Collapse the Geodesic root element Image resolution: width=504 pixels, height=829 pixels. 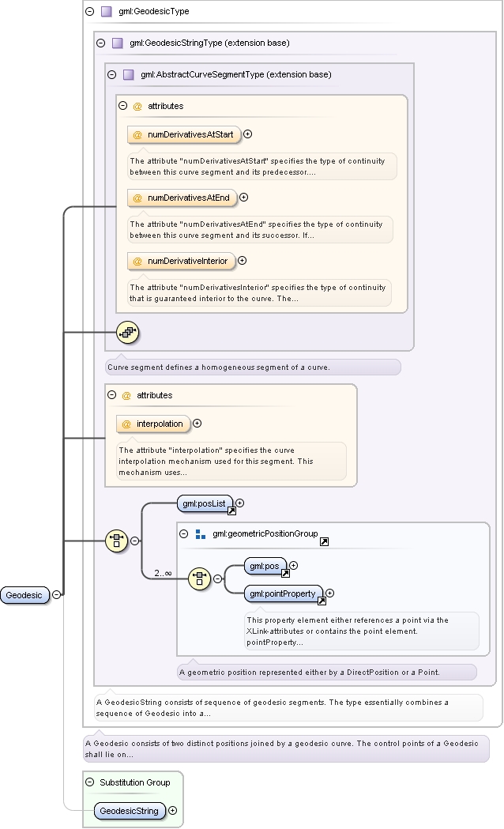pos(57,595)
